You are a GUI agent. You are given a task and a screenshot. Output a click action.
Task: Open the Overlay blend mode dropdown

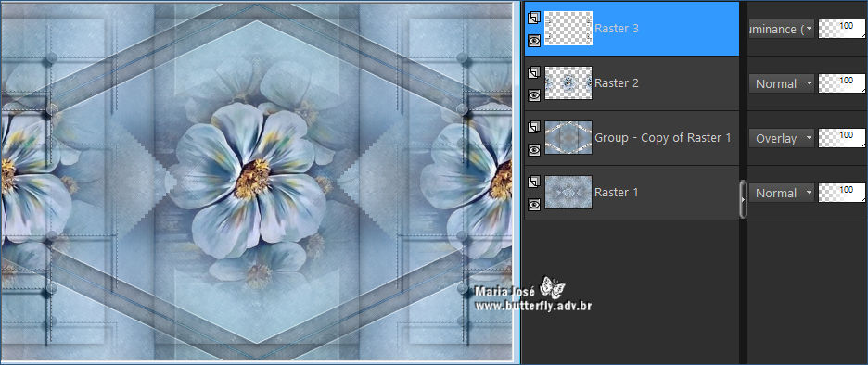click(781, 138)
